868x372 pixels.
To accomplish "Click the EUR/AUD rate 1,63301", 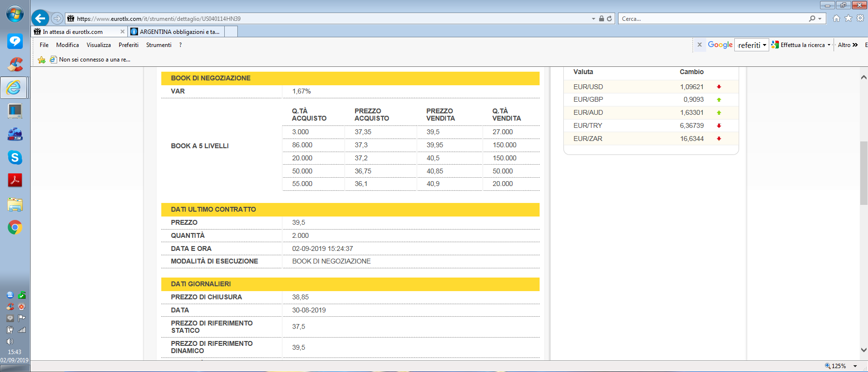I will 692,112.
